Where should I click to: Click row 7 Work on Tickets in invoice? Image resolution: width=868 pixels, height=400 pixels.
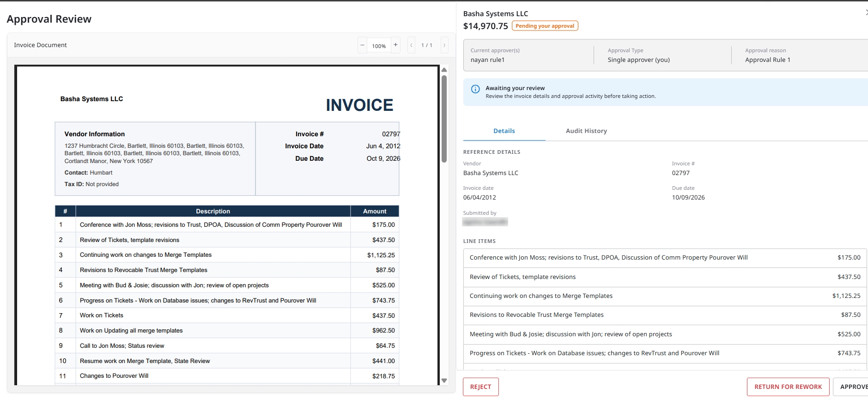pyautogui.click(x=227, y=315)
